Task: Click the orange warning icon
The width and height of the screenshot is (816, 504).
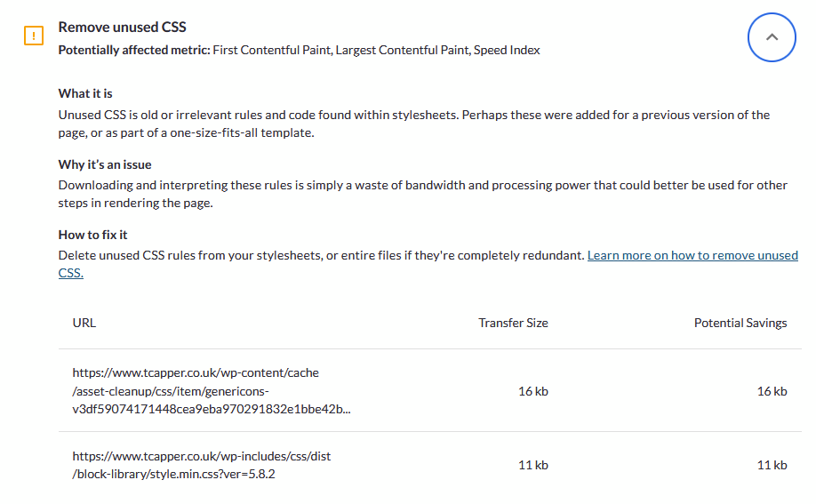Action: [x=33, y=36]
